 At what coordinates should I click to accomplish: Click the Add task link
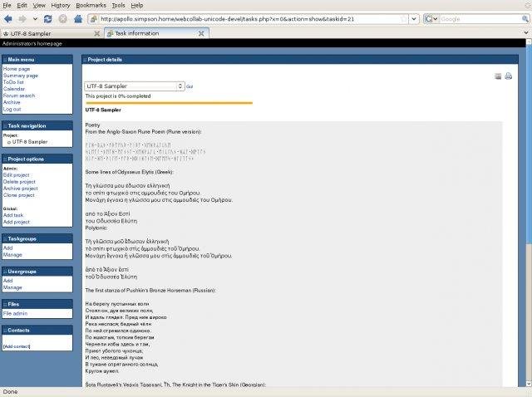[x=13, y=215]
